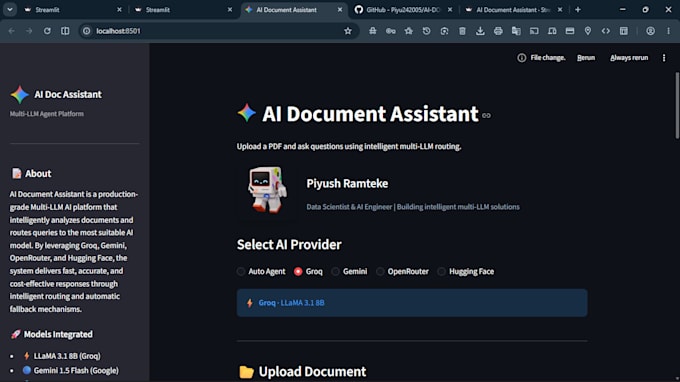The width and height of the screenshot is (680, 382).
Task: Close the GitHub tab
Action: (450, 10)
